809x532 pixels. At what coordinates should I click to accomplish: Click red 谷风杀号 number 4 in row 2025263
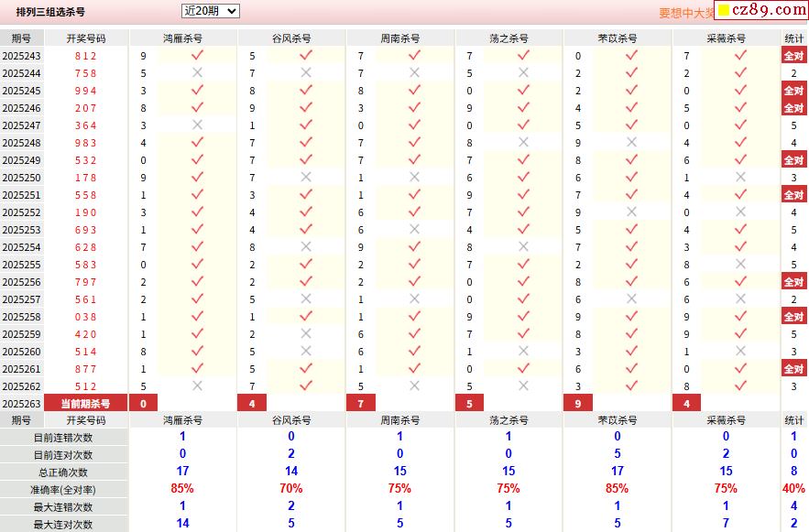pyautogui.click(x=252, y=403)
